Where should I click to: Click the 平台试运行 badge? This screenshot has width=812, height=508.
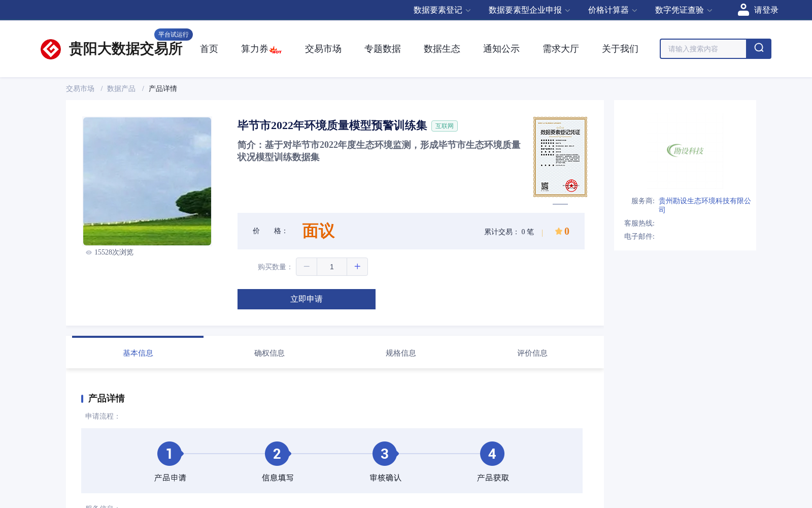point(174,35)
